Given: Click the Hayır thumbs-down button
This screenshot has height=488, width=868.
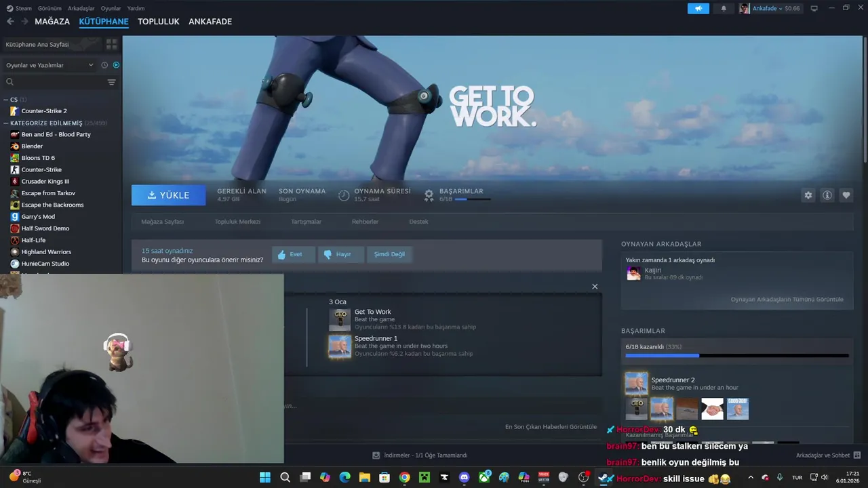Looking at the screenshot, I should (341, 254).
